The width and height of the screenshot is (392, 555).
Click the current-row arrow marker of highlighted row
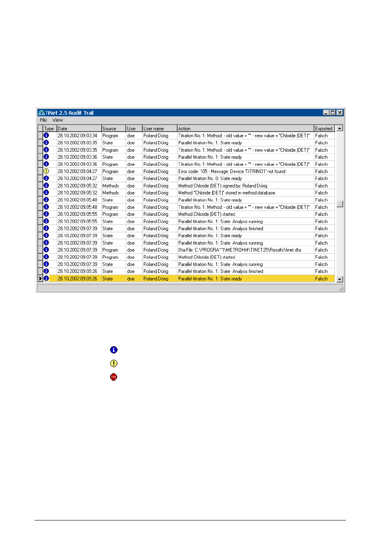click(40, 278)
